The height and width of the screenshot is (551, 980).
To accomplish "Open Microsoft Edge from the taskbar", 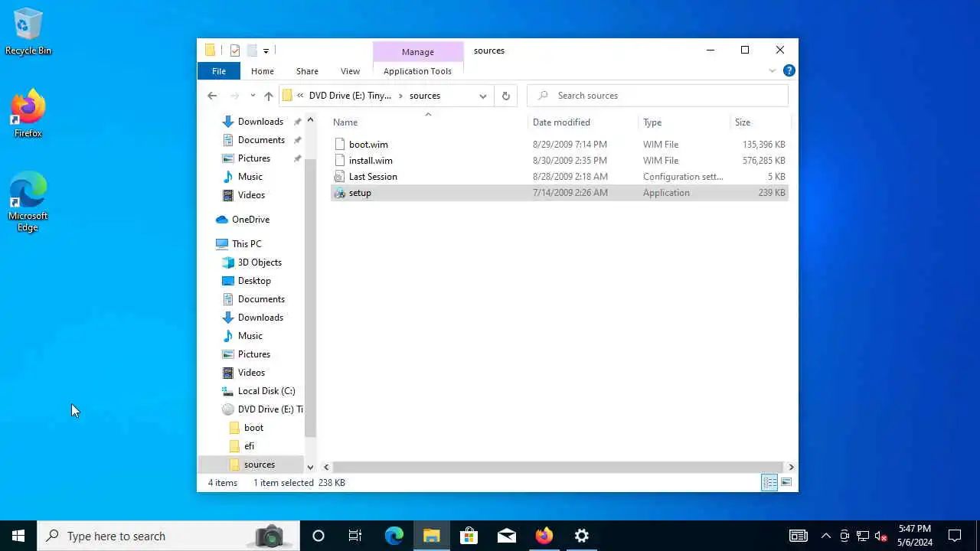I will pyautogui.click(x=394, y=536).
